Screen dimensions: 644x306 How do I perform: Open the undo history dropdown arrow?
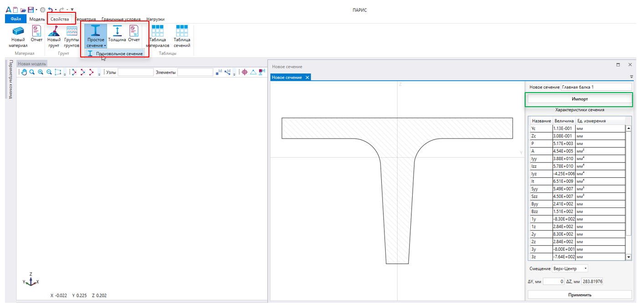point(56,10)
